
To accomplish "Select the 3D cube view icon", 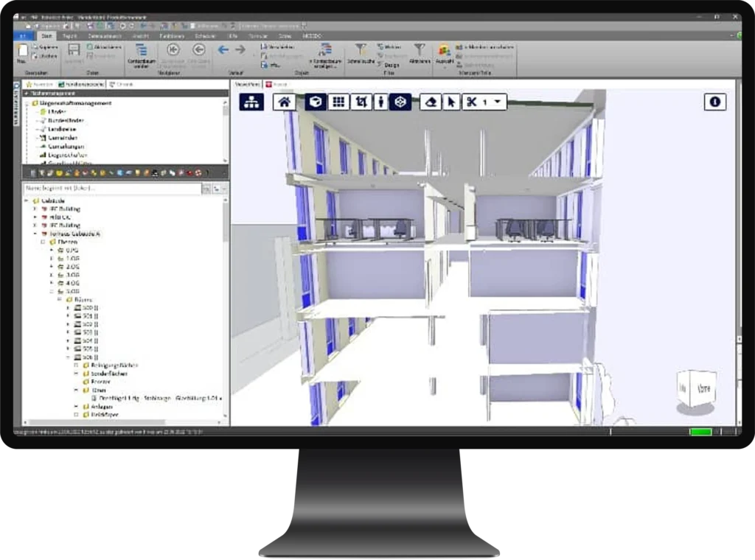I will 316,102.
